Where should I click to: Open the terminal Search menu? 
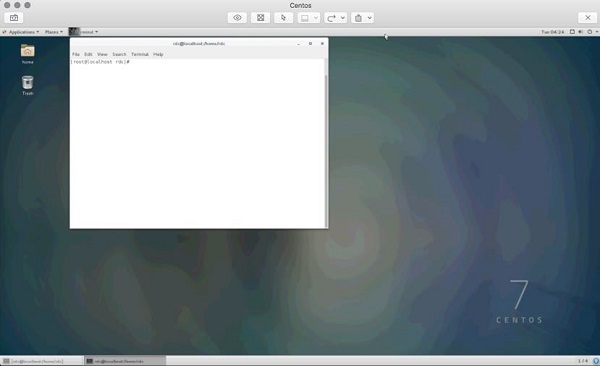pyautogui.click(x=119, y=54)
